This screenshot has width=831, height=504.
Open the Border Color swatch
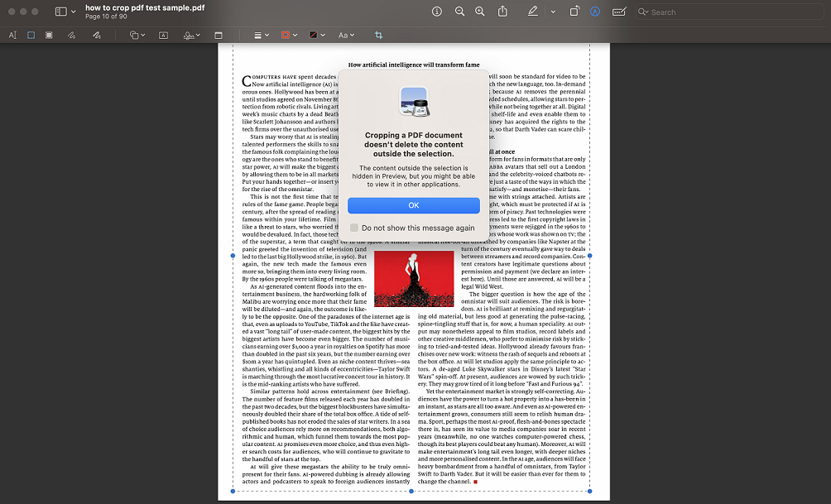(x=289, y=36)
